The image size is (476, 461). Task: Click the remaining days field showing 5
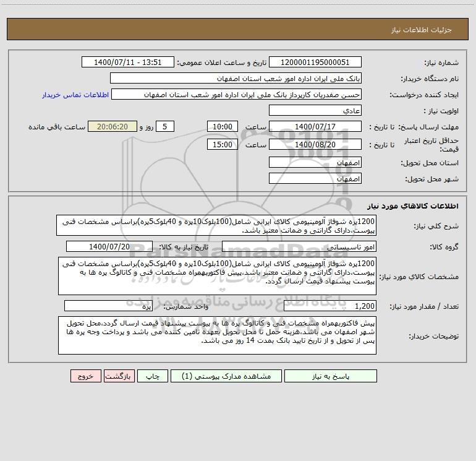click(x=165, y=126)
